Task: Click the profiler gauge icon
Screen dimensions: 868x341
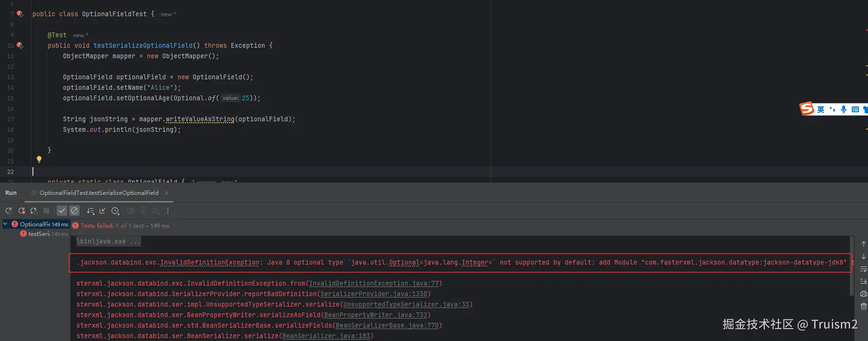Action: tap(155, 211)
